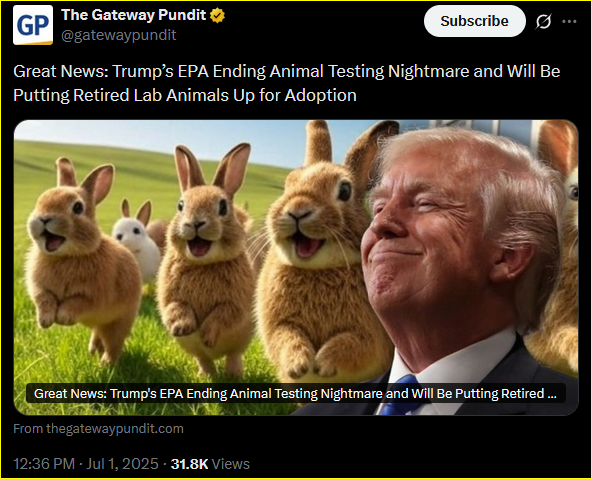Viewport: 592px width, 479px height.
Task: Subscribe to The Gateway Pundit
Action: coord(475,21)
